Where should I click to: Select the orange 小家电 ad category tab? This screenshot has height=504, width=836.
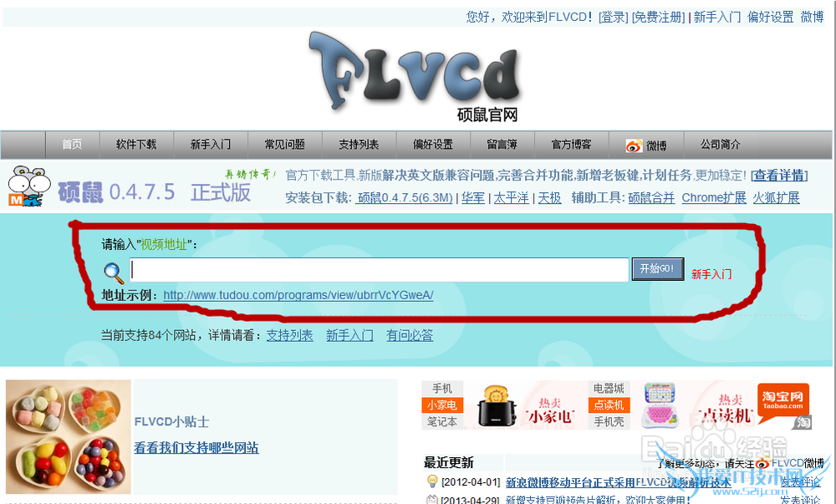coord(442,405)
